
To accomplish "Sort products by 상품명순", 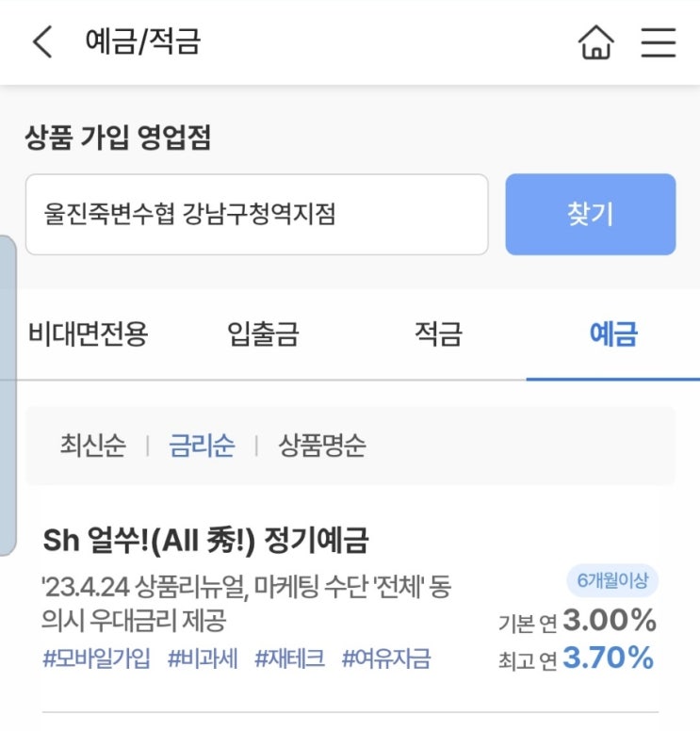I will 321,446.
